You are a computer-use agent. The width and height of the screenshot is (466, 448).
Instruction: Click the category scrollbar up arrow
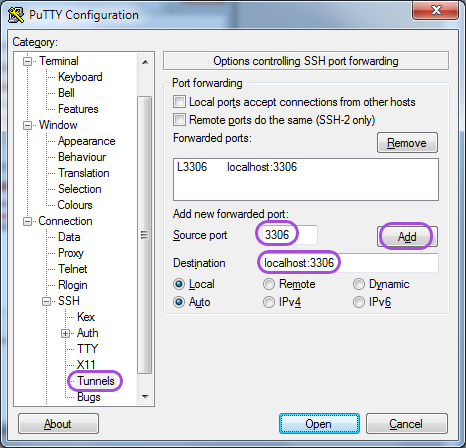coord(145,62)
